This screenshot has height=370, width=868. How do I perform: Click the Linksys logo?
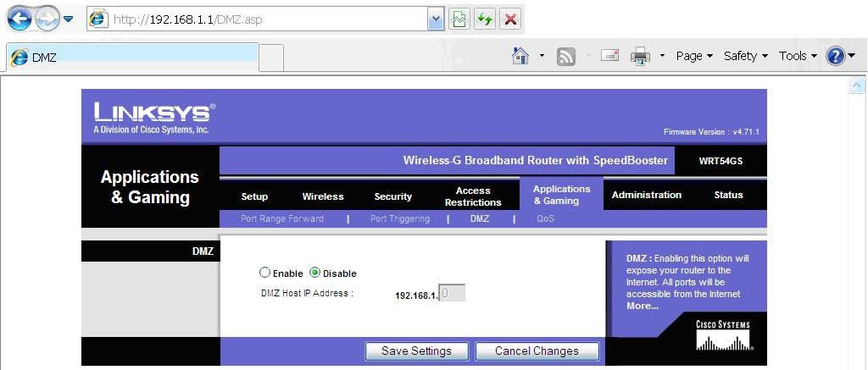tap(156, 118)
